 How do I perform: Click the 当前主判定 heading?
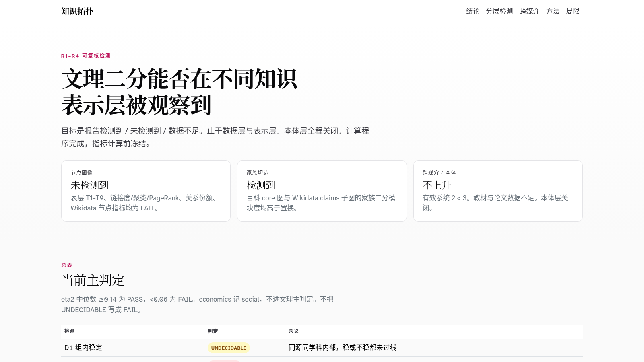(x=93, y=280)
